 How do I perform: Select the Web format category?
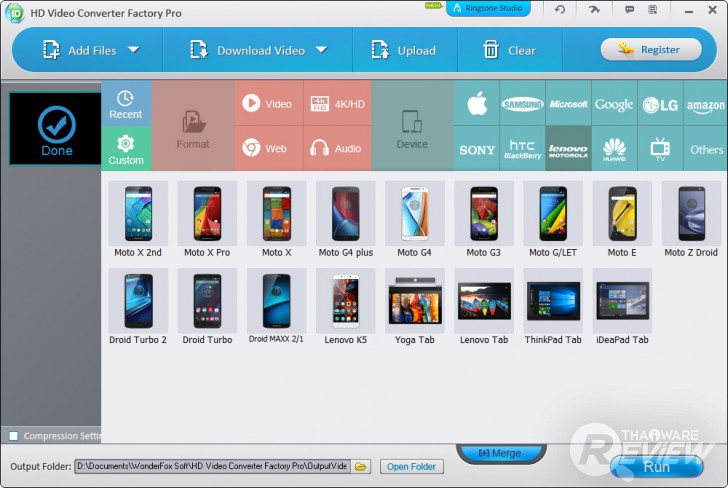[269, 149]
